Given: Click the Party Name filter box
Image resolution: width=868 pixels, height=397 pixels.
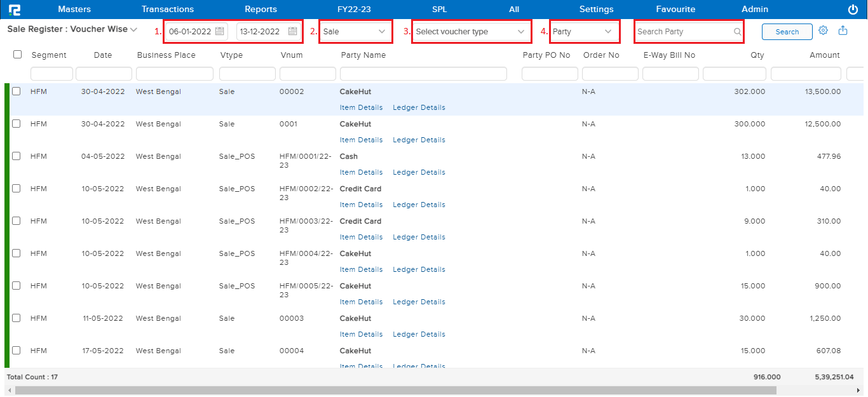Looking at the screenshot, I should point(423,74).
